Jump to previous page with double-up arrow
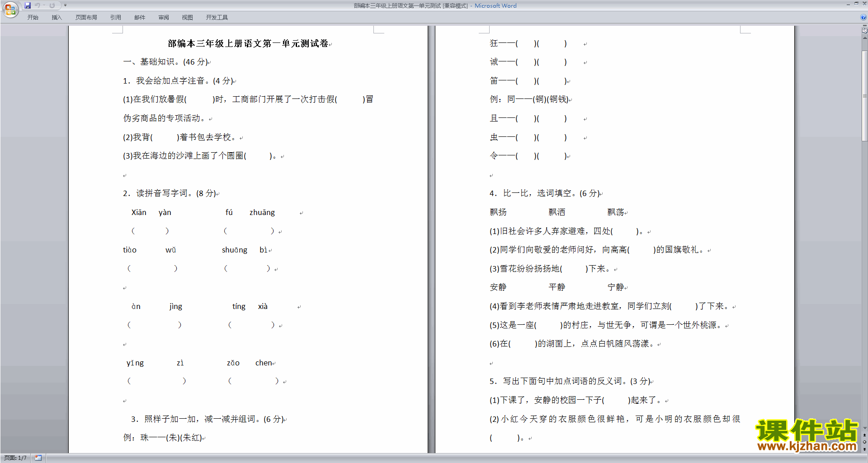 coord(864,435)
